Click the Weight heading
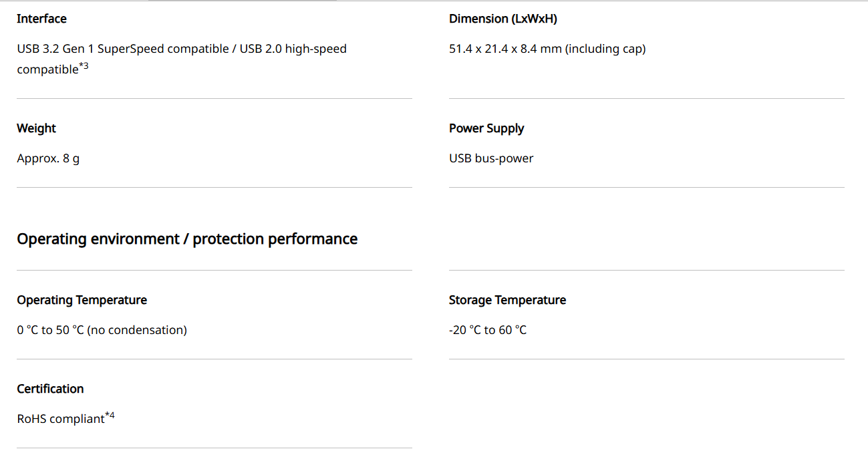868x467 pixels. coord(36,128)
